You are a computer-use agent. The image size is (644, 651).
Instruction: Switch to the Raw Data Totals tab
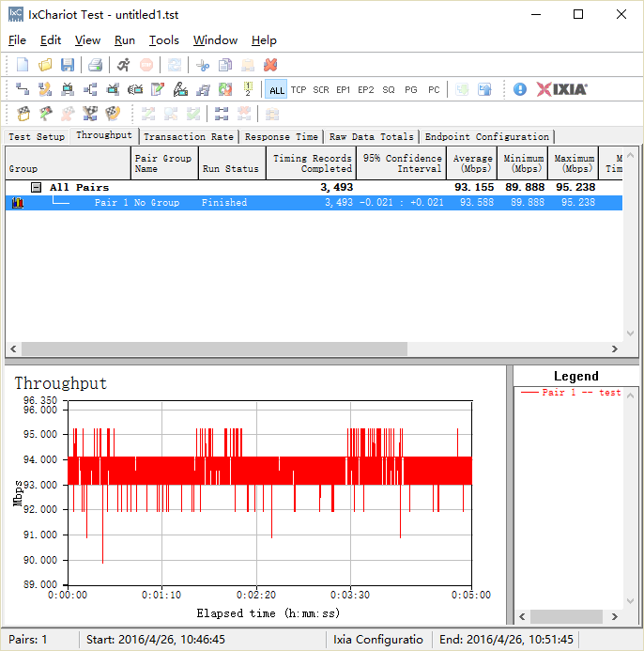372,136
